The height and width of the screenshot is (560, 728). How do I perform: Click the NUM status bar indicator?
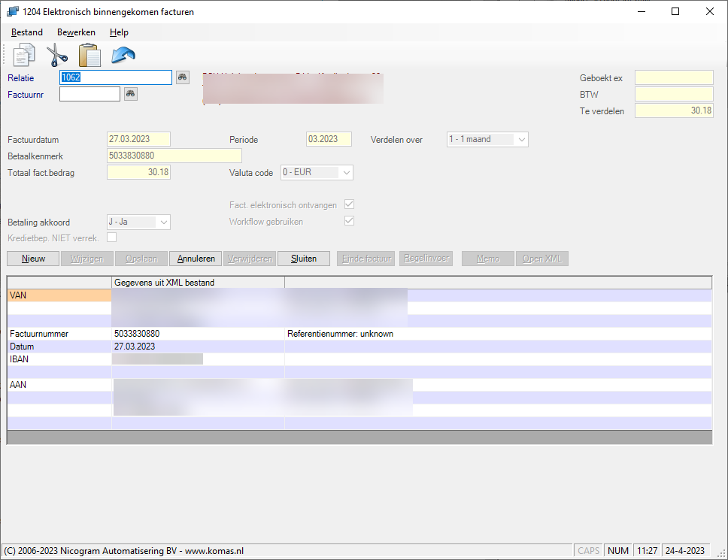[618, 551]
